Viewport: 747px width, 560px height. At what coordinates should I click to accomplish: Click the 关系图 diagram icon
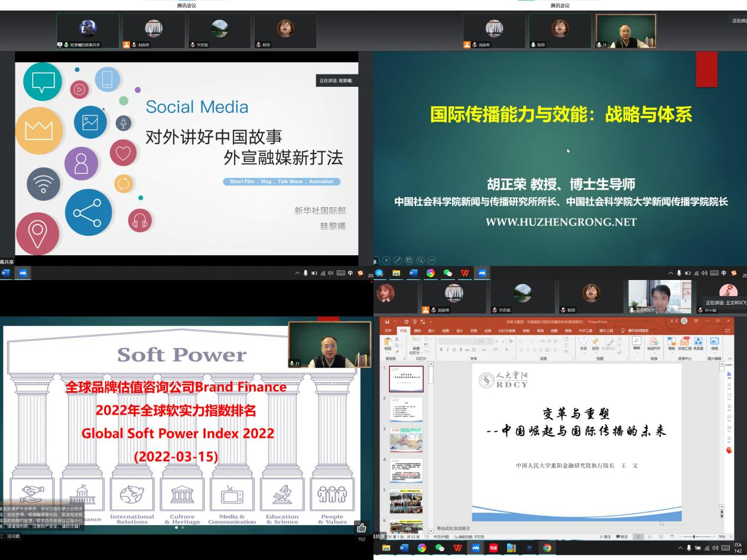coord(698,342)
